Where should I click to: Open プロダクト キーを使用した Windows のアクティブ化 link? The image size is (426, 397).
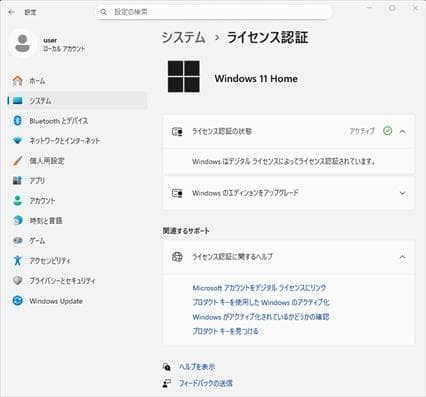tap(261, 302)
